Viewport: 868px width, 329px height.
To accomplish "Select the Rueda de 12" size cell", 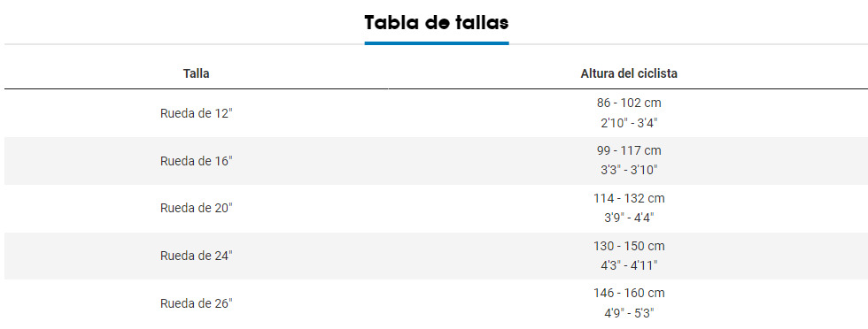I will click(x=197, y=113).
